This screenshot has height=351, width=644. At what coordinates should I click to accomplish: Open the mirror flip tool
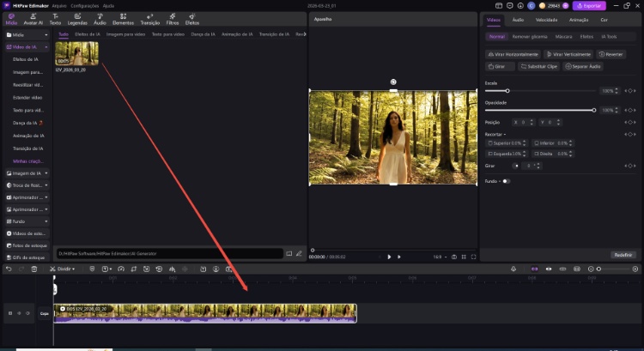pyautogui.click(x=172, y=269)
